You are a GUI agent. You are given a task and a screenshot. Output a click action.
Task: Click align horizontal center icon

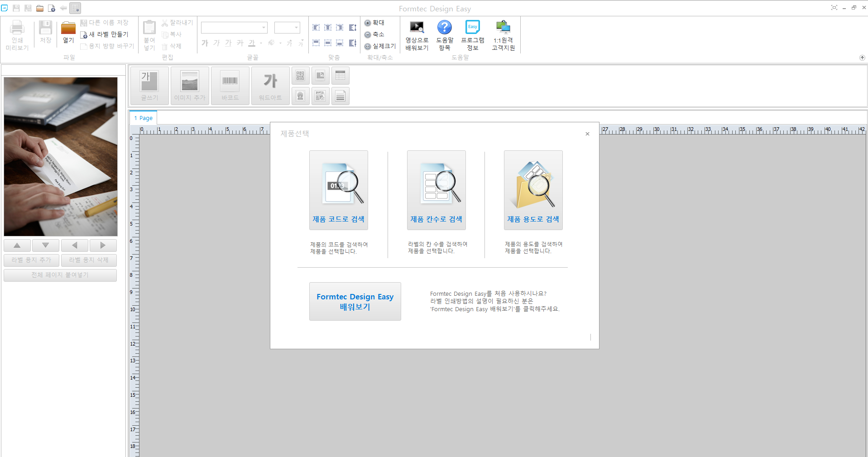pos(328,28)
